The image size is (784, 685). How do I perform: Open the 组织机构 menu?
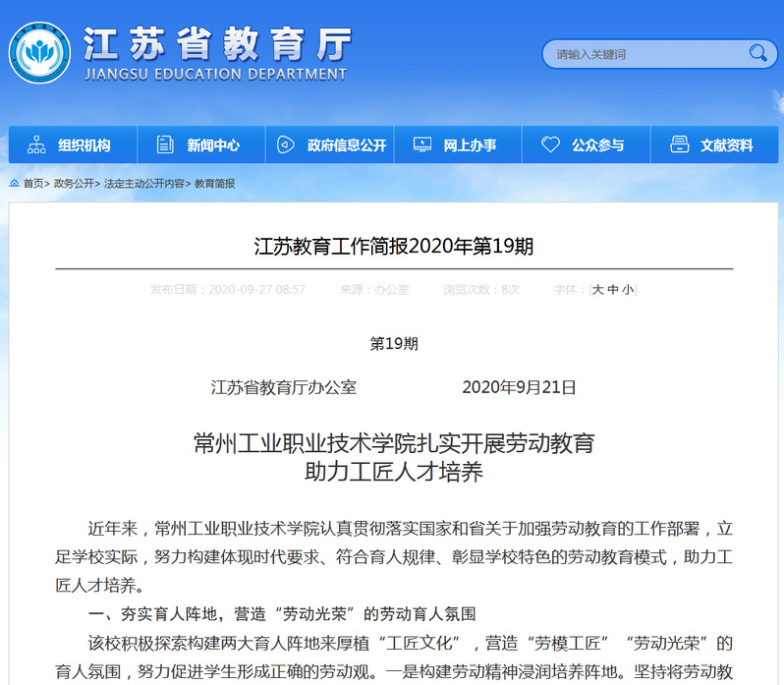pyautogui.click(x=84, y=145)
